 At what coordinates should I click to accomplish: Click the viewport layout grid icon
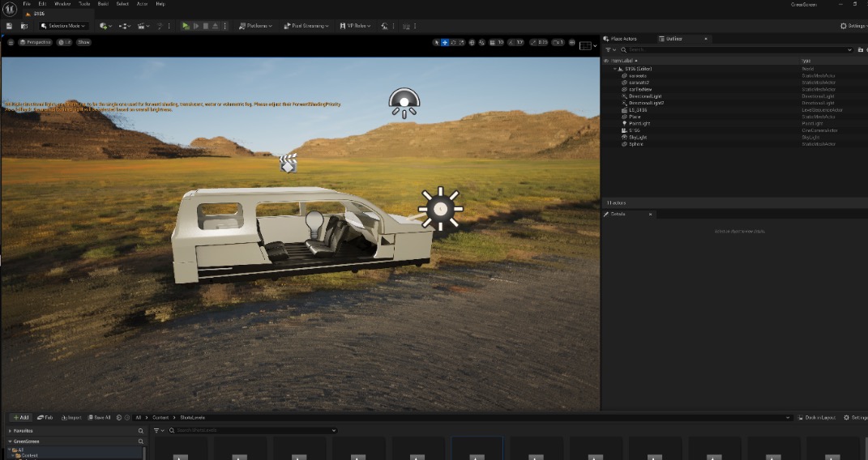pyautogui.click(x=572, y=42)
